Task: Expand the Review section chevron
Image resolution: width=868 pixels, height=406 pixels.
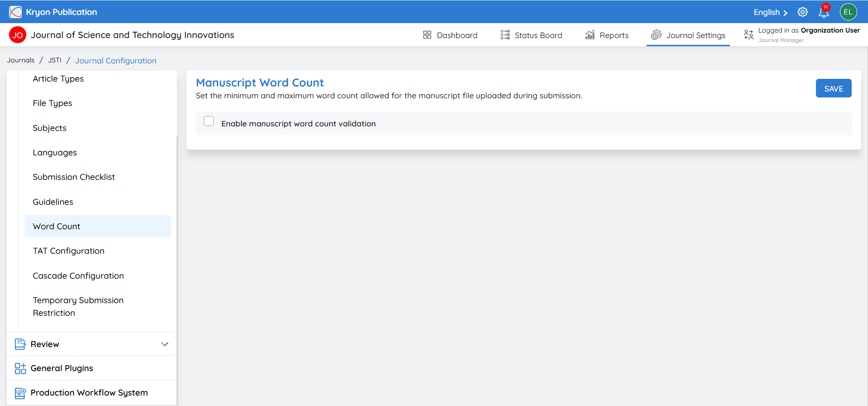Action: [165, 344]
